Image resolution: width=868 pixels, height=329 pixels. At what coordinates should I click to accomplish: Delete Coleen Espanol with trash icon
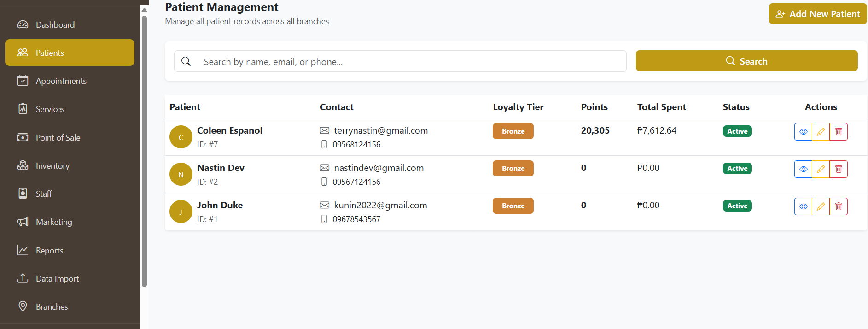click(x=839, y=132)
